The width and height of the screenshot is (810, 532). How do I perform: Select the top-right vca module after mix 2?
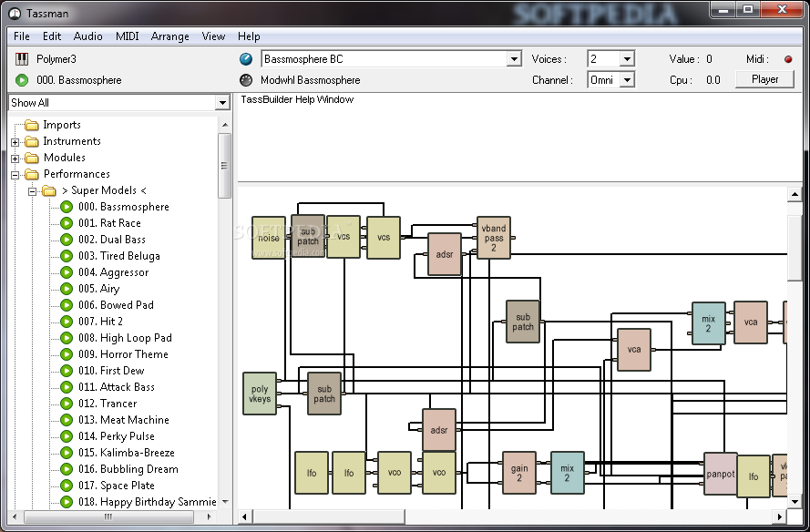click(x=750, y=322)
